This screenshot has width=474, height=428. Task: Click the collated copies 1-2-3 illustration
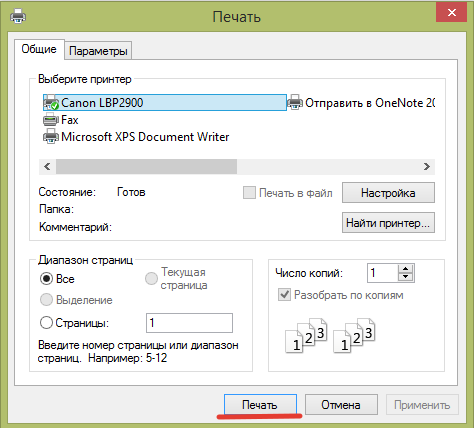coord(330,336)
